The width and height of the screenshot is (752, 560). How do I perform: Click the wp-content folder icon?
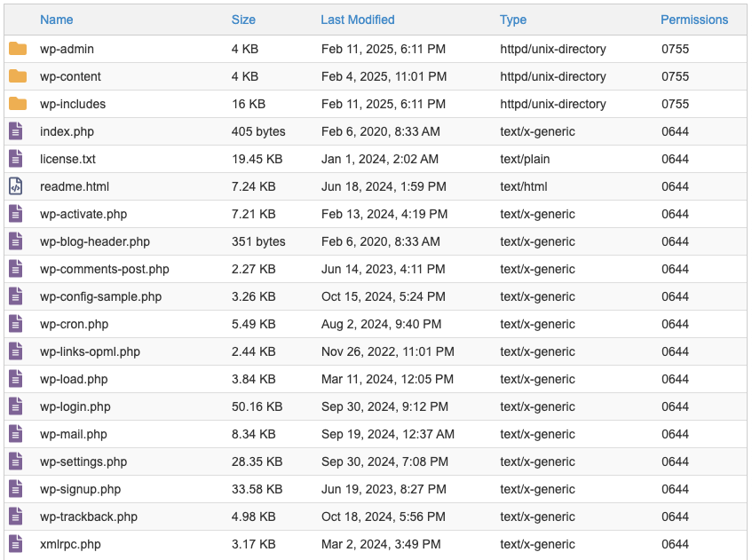point(18,76)
